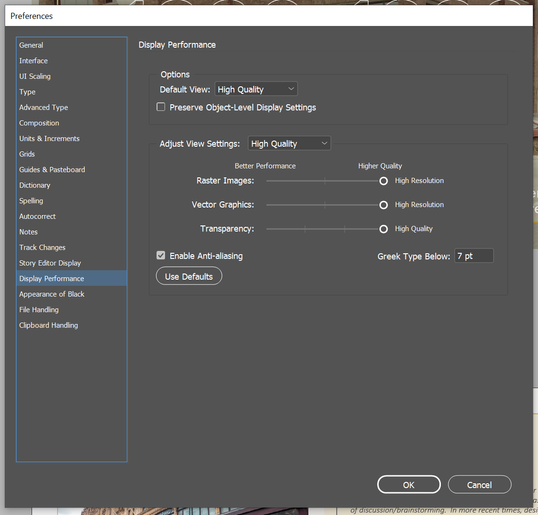This screenshot has height=515, width=538.
Task: Select Appearance of Black category
Action: pos(72,294)
